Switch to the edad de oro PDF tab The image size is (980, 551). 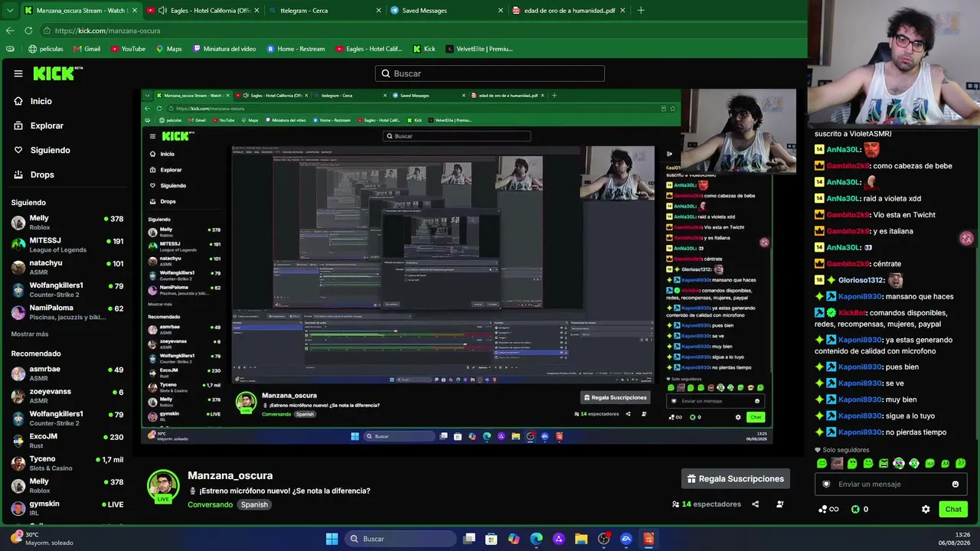568,11
